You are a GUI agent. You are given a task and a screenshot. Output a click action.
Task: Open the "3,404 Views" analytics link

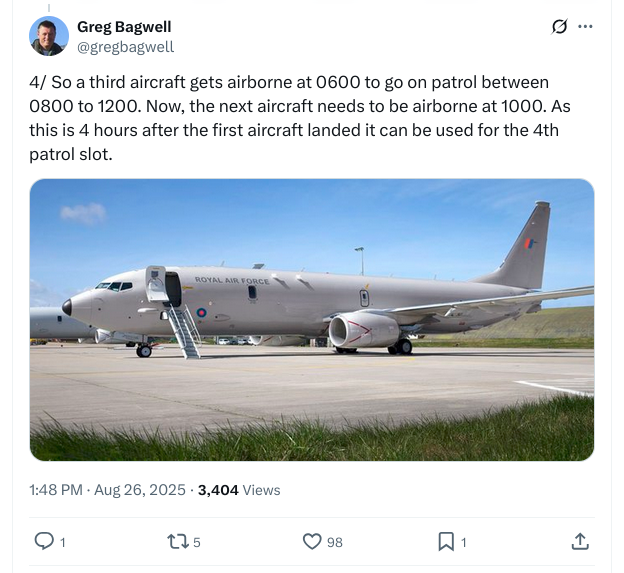click(x=239, y=490)
